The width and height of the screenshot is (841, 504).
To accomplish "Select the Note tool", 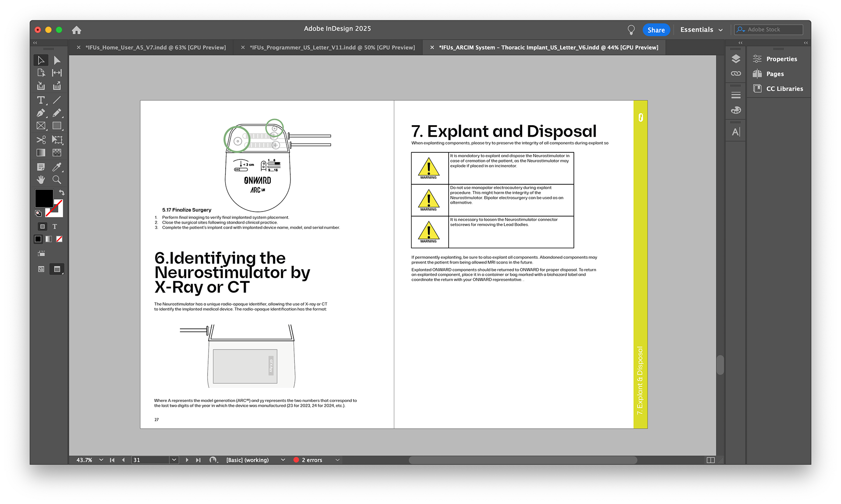I will (41, 167).
